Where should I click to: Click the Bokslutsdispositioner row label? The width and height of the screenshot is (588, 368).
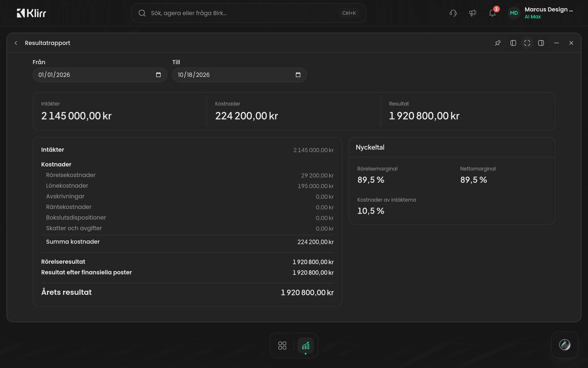76,218
